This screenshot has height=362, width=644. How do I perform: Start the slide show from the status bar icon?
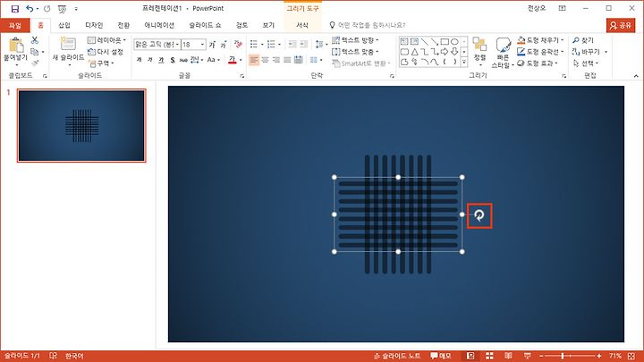click(528, 356)
